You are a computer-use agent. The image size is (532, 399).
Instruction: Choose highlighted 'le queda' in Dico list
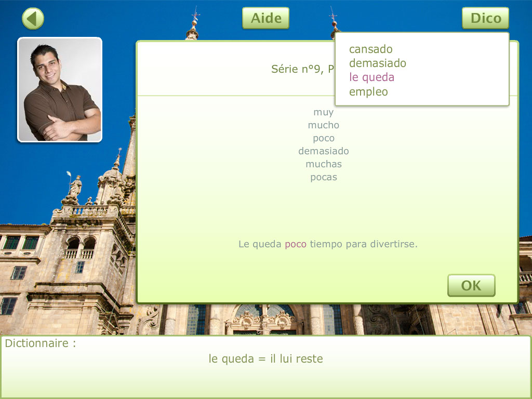(371, 77)
